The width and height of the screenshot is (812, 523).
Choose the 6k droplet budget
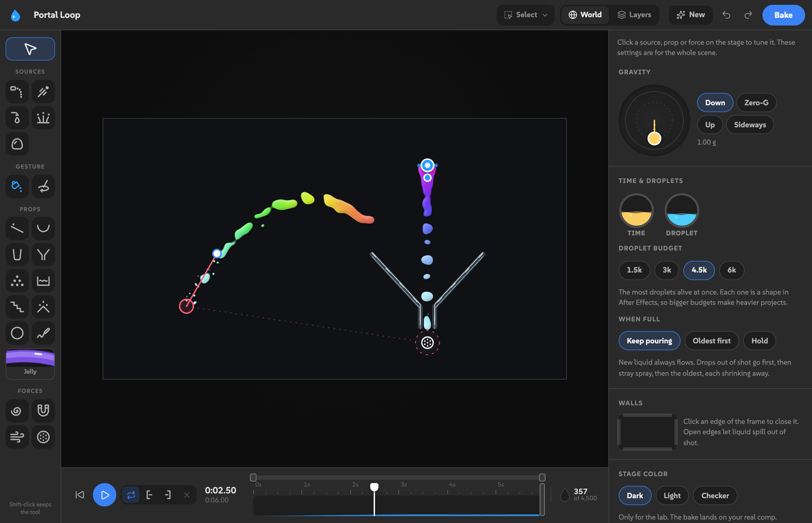(731, 270)
